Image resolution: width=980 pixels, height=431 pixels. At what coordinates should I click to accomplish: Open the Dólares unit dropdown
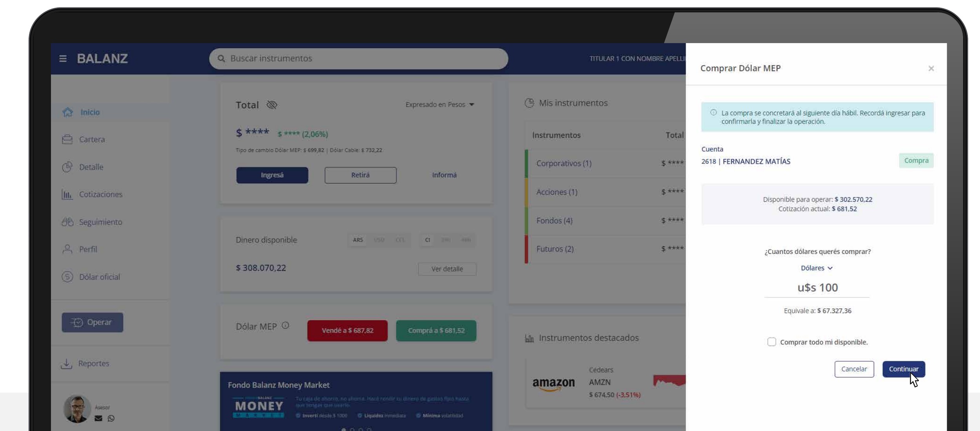(817, 268)
